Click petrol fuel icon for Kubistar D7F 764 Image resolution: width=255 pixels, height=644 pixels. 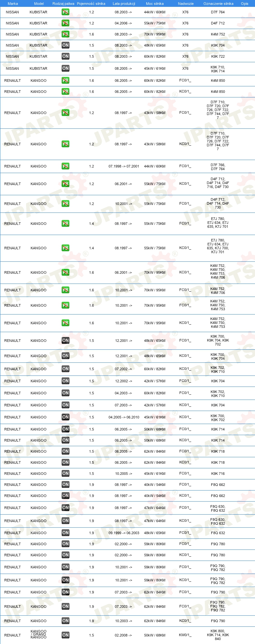[x=65, y=12]
